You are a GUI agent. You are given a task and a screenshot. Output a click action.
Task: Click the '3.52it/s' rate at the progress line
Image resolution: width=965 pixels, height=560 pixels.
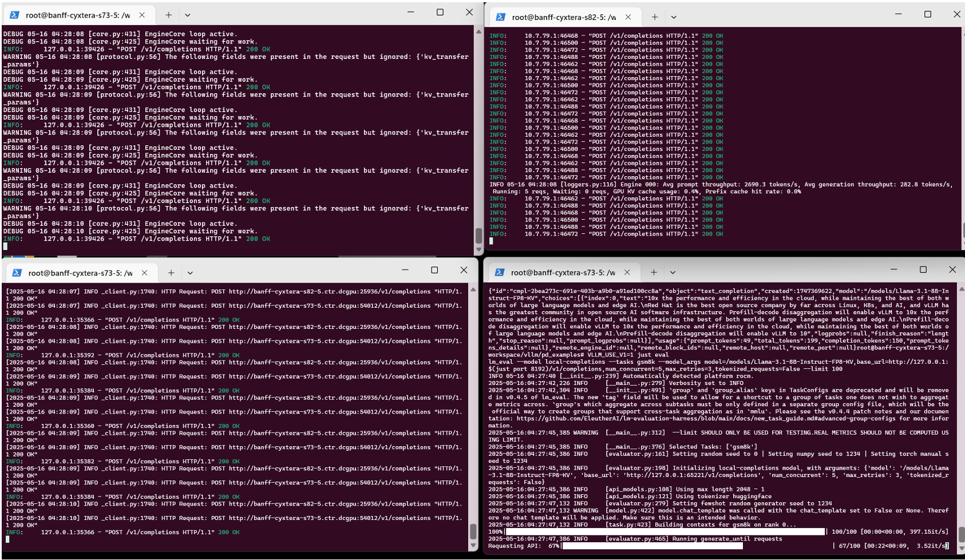point(930,546)
